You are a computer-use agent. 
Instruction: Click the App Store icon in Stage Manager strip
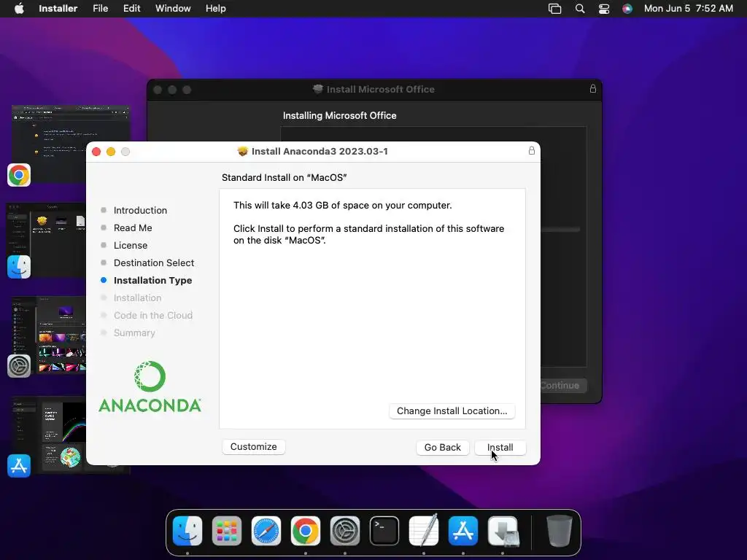click(19, 465)
